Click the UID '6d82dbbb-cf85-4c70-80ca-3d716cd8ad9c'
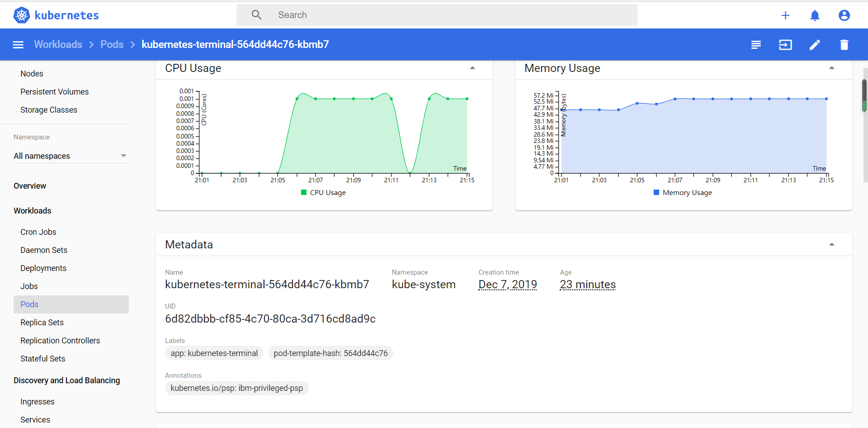This screenshot has width=868, height=428. point(270,319)
